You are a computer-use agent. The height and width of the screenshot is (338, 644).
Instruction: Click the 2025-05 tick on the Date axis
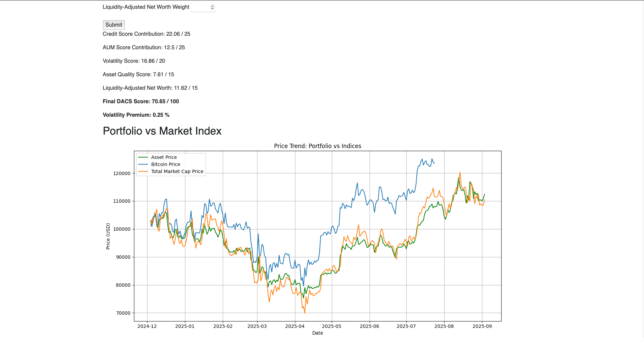click(x=331, y=326)
